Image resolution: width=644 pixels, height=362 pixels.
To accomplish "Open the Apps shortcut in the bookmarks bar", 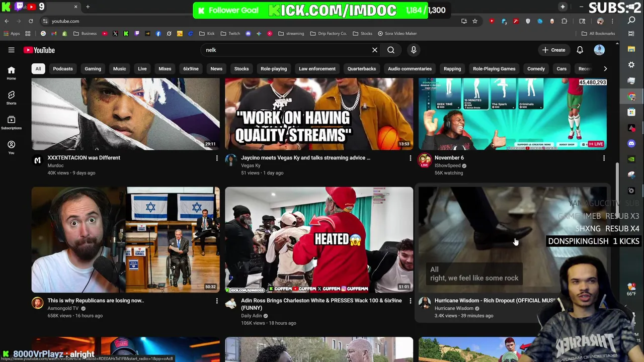I will (x=11, y=34).
